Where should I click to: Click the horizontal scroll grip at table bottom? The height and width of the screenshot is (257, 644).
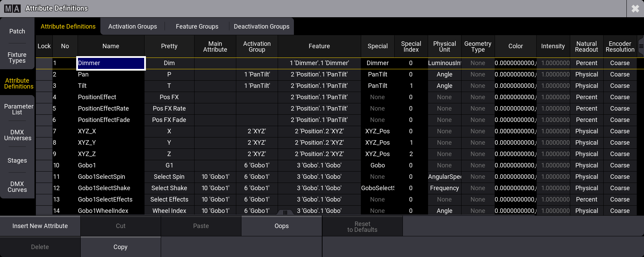pos(285,212)
